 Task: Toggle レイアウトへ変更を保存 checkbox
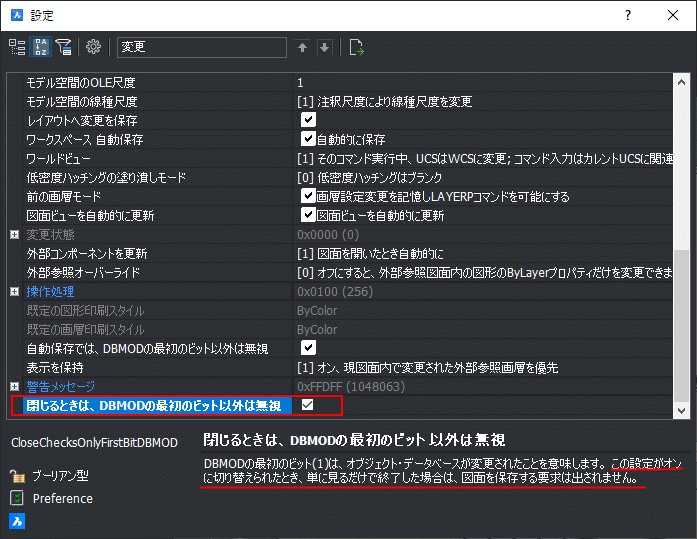point(308,120)
